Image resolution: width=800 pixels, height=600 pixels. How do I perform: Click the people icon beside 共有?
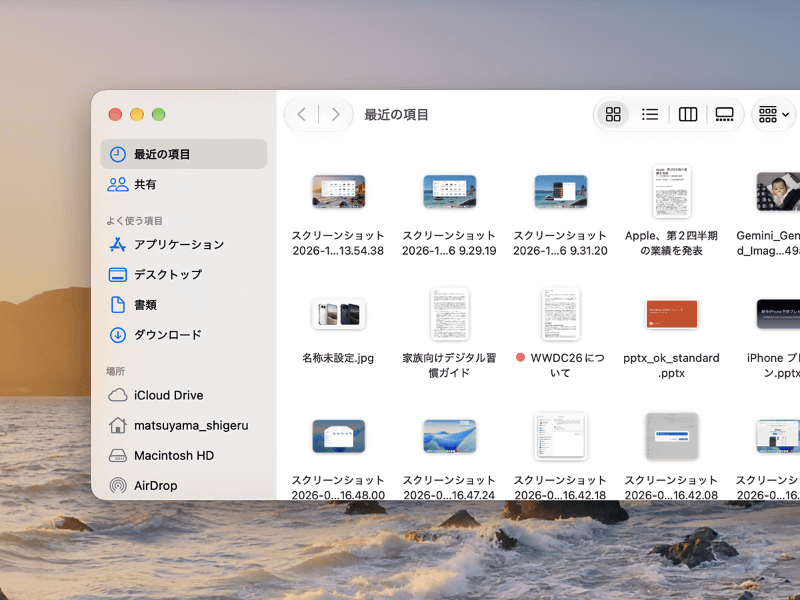click(x=118, y=184)
